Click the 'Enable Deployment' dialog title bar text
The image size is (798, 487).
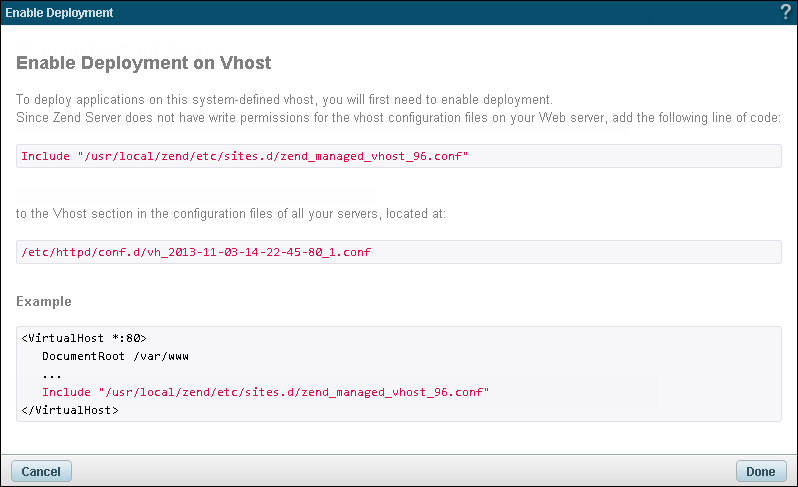pyautogui.click(x=59, y=13)
